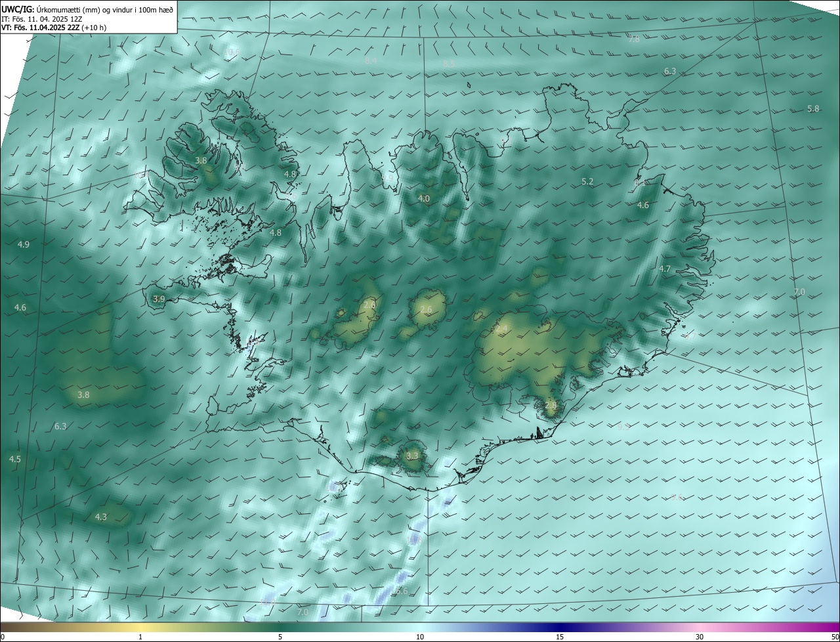This screenshot has width=840, height=642.
Task: Click the IT initialization time 12Z line
Action: (42, 18)
